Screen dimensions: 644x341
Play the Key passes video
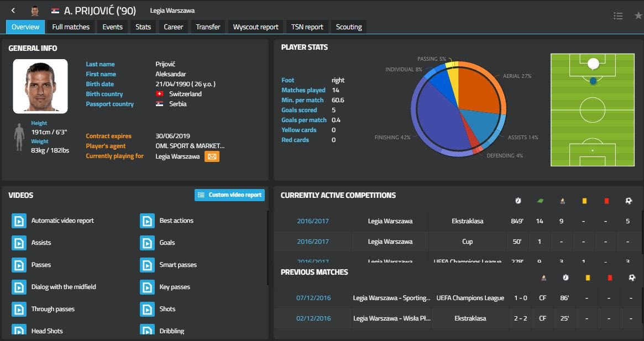pos(147,287)
